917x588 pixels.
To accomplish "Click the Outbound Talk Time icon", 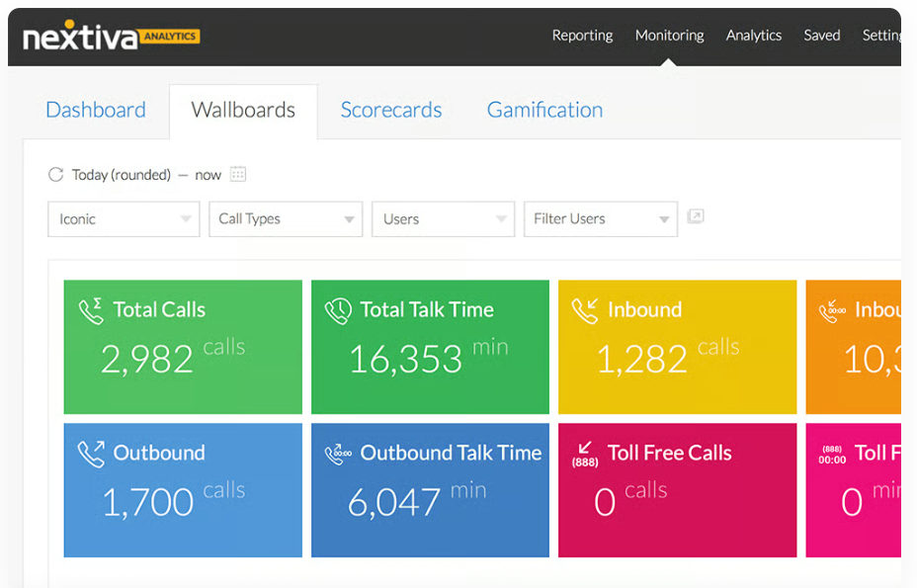I will click(338, 454).
